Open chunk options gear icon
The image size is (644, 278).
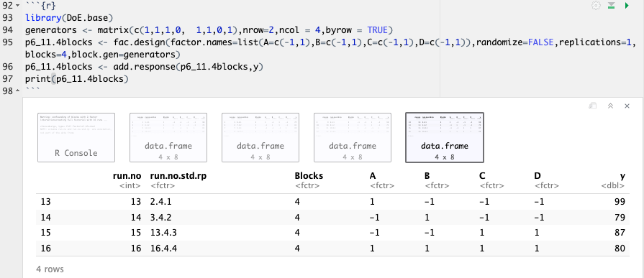(x=596, y=6)
